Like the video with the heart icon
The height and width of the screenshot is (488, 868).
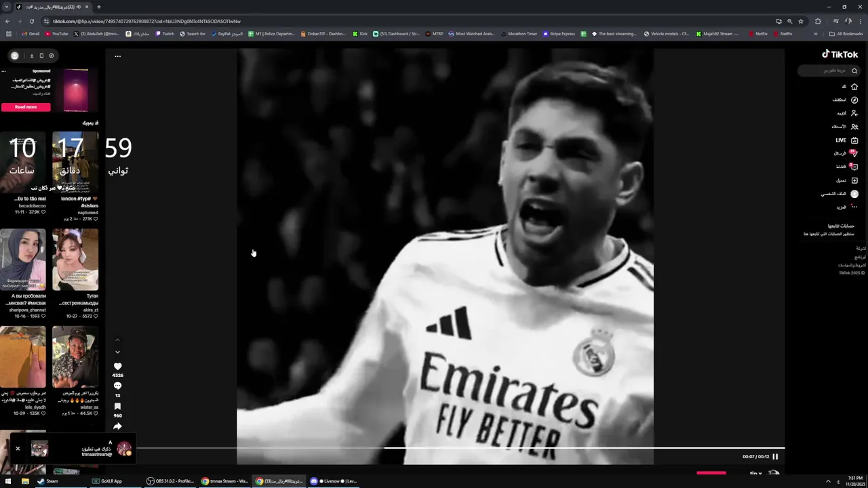coord(117,366)
